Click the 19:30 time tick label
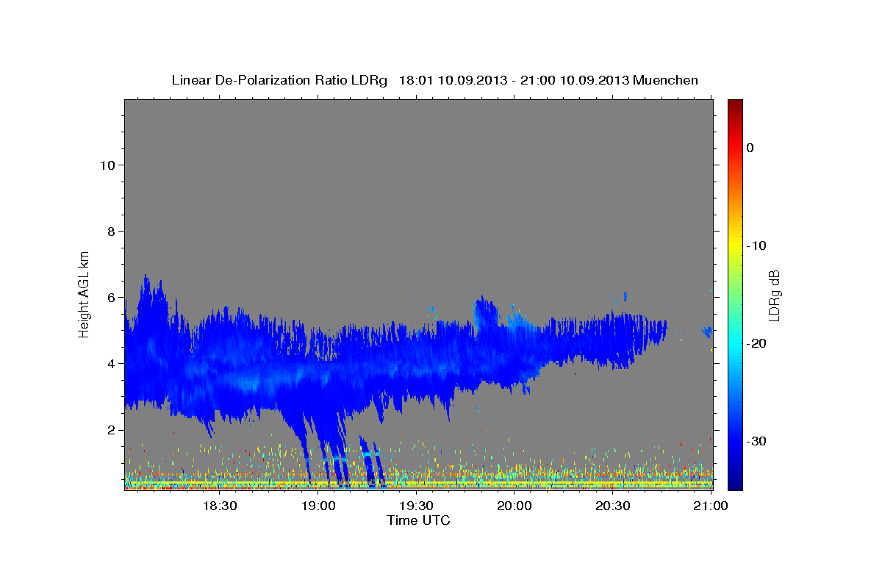The width and height of the screenshot is (882, 588). pos(416,506)
